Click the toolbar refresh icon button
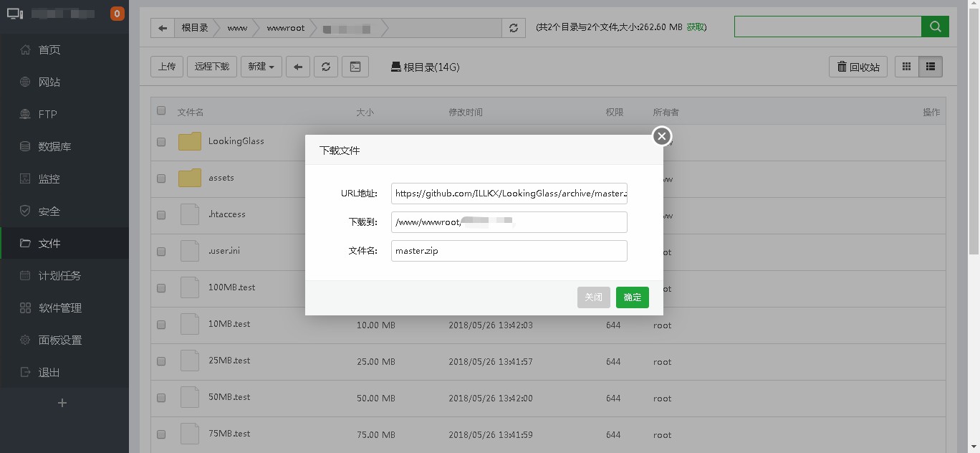Image resolution: width=980 pixels, height=453 pixels. pos(326,67)
